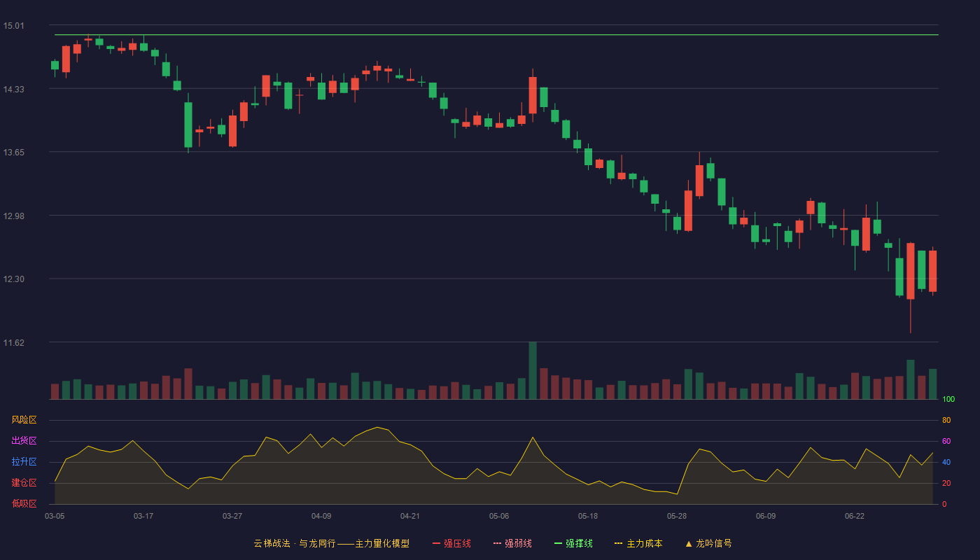The image size is (980, 560).
Task: Click the 0 value on the indicator scale
Action: click(944, 504)
